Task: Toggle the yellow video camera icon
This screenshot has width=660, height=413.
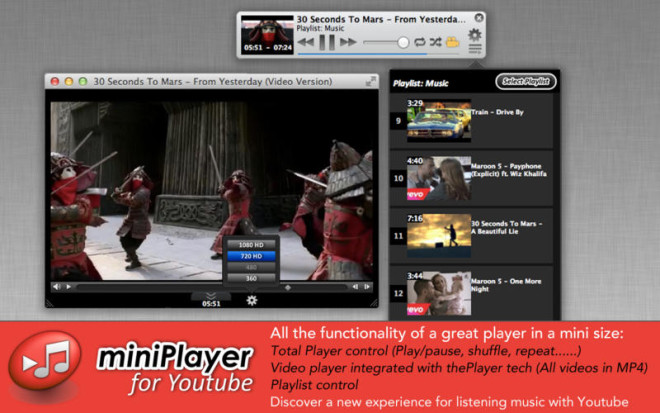Action: tap(452, 42)
